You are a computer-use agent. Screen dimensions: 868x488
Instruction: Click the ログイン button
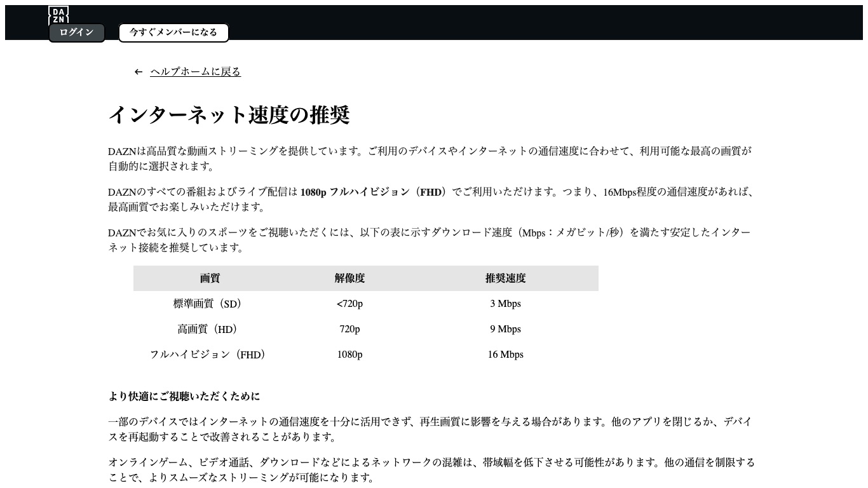[x=77, y=32]
